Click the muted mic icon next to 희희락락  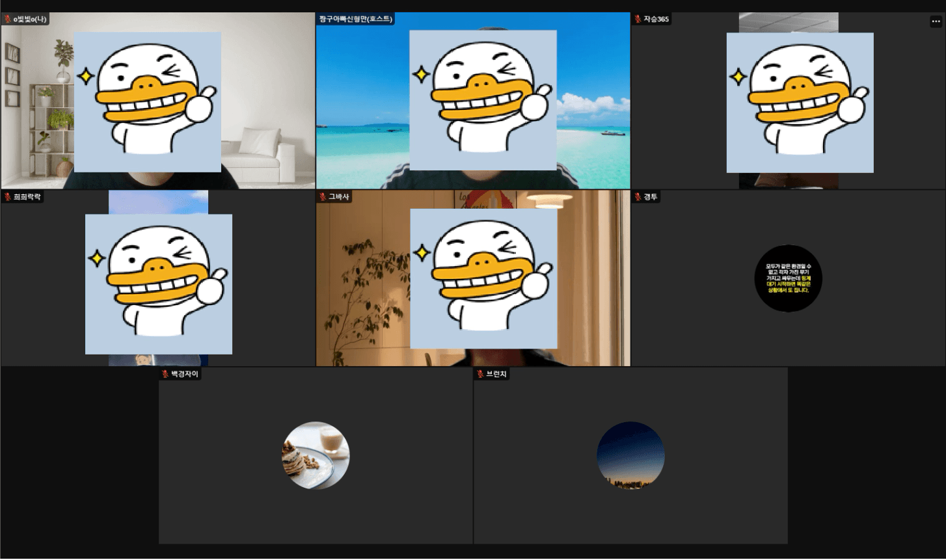(8, 197)
